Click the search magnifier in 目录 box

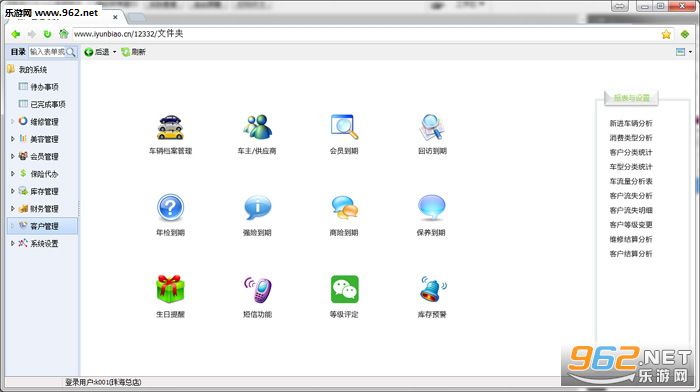coord(71,52)
